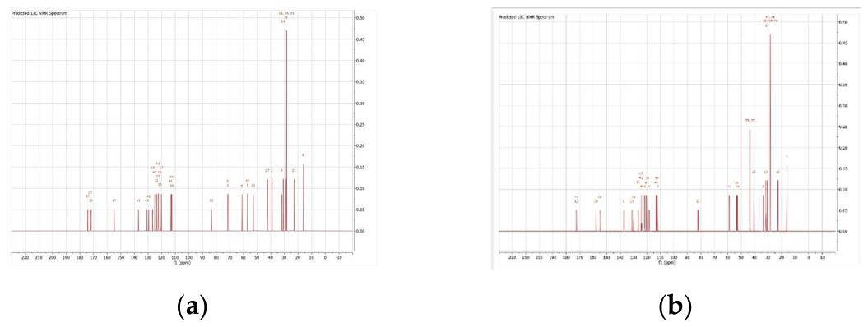Select peak label 22 in spectrum (b)
The height and width of the screenshot is (327, 868).
coord(698,201)
